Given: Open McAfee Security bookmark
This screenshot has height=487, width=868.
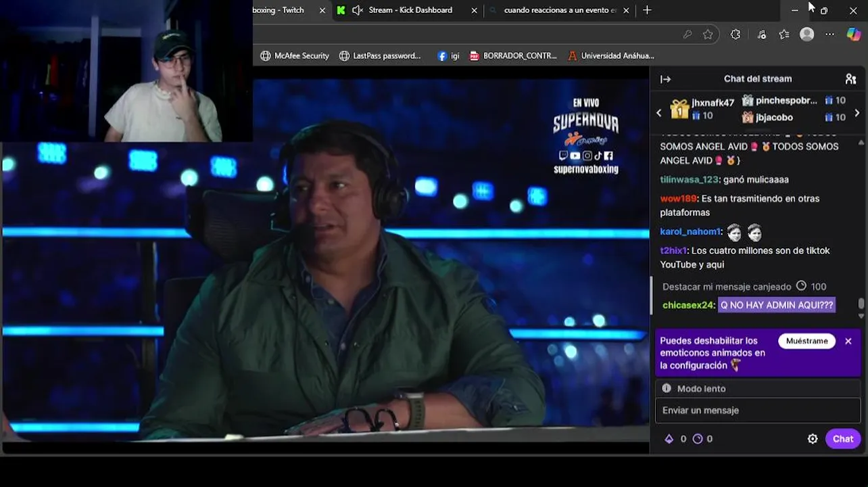Looking at the screenshot, I should click(x=295, y=55).
